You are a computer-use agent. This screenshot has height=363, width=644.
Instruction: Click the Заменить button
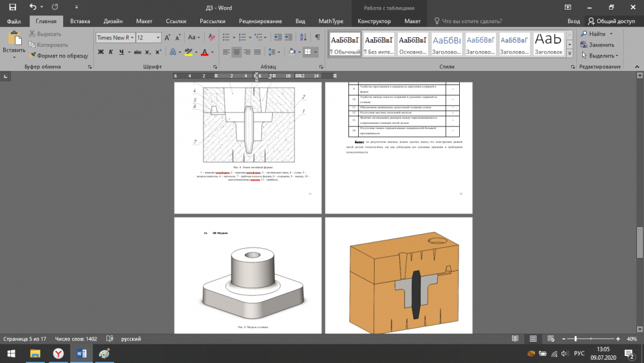click(x=596, y=44)
